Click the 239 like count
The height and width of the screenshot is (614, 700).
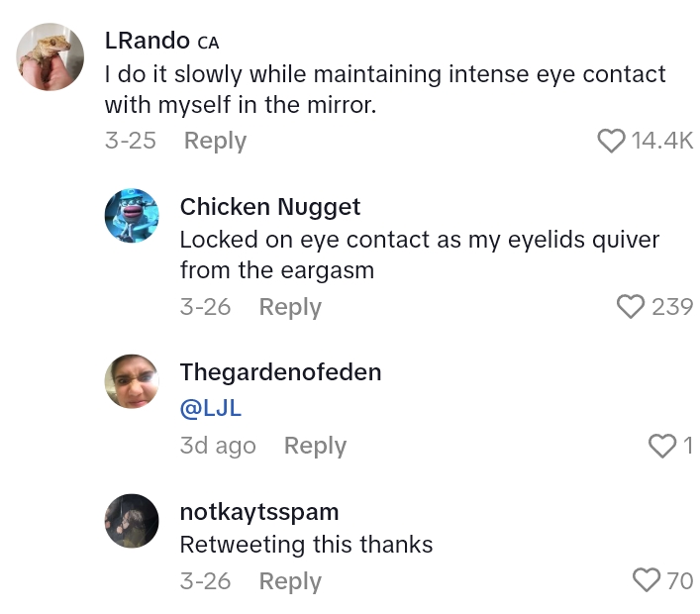pos(672,307)
